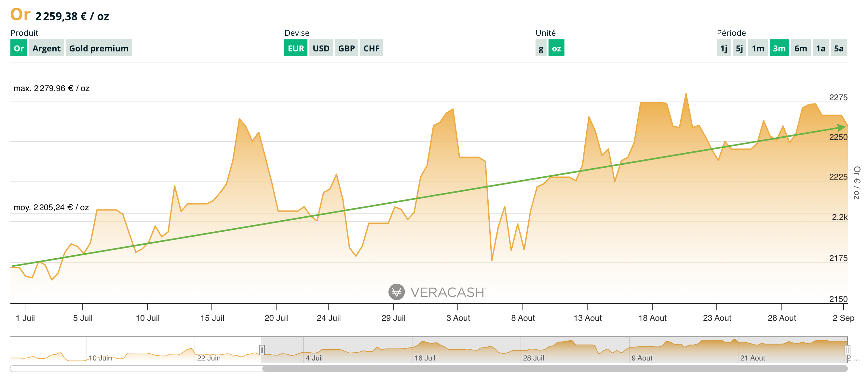Viewport: 868px width, 380px height.
Task: Click the '15 Juil' axis label
Action: [212, 318]
